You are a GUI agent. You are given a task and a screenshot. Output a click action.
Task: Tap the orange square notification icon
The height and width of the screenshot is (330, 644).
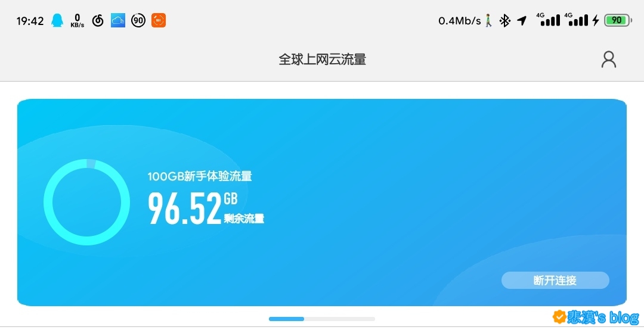tap(159, 20)
